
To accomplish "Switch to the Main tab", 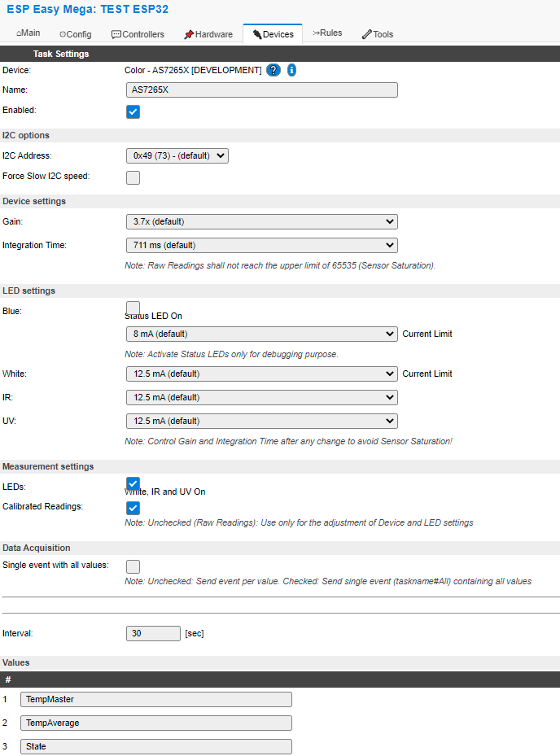I will tap(28, 33).
